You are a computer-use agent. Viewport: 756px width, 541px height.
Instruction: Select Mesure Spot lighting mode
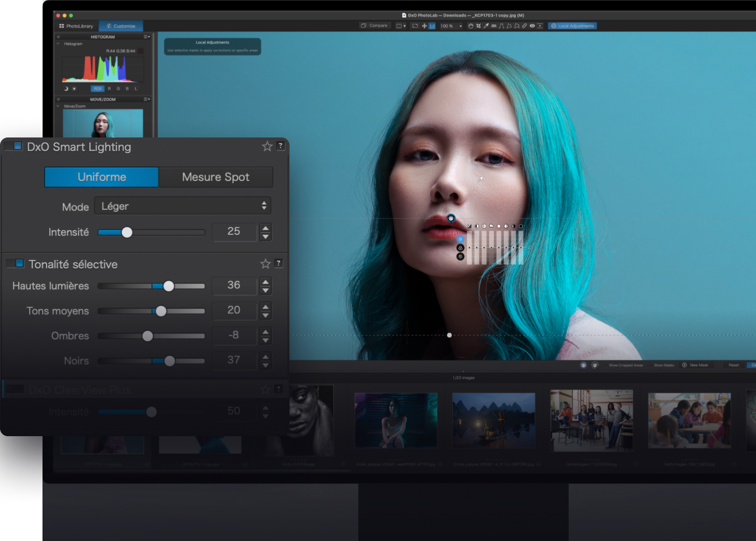point(216,177)
